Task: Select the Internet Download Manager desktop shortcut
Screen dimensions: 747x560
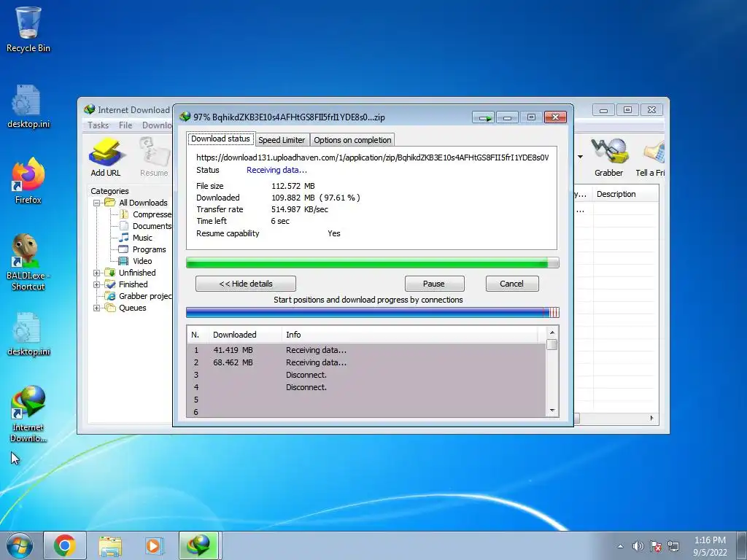Action: [x=28, y=413]
